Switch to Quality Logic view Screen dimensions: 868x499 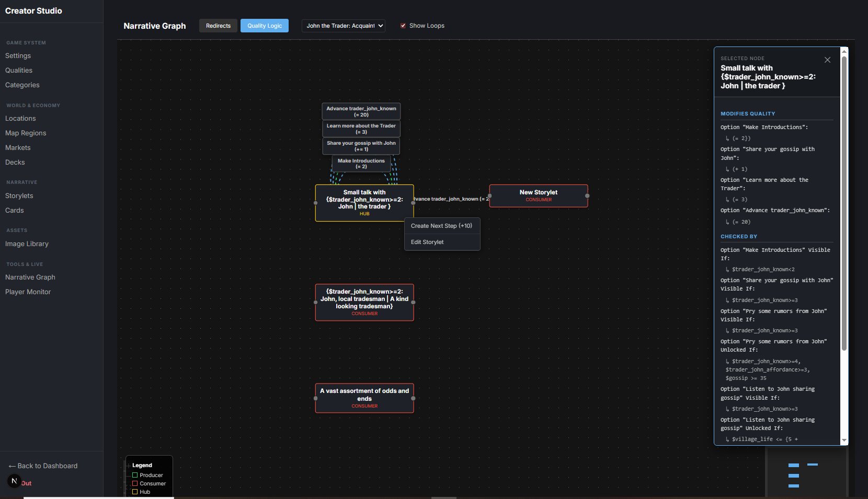[264, 26]
